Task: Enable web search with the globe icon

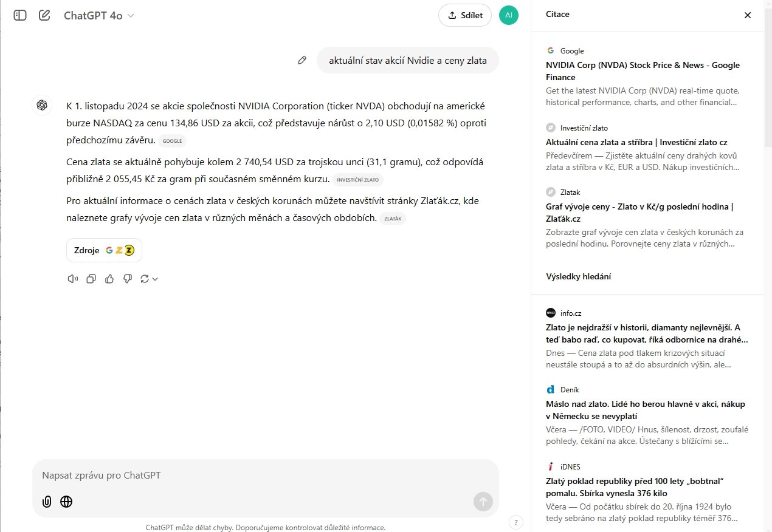Action: point(66,502)
